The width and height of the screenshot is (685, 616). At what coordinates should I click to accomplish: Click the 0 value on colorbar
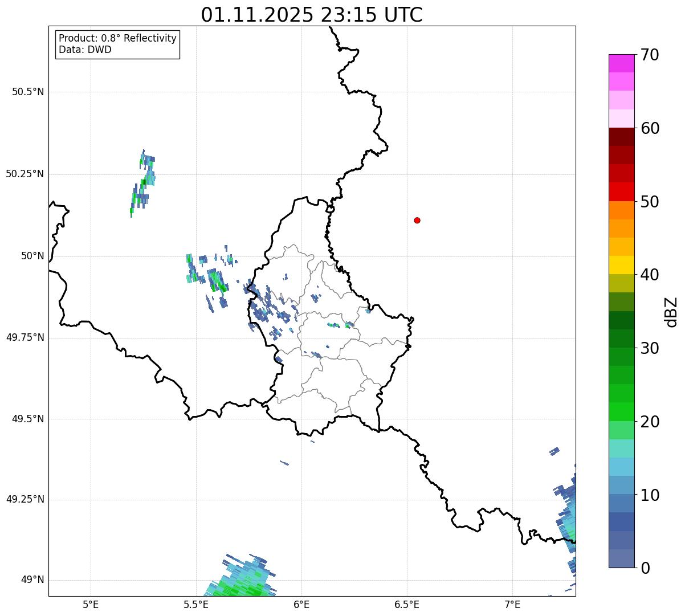[x=645, y=568]
